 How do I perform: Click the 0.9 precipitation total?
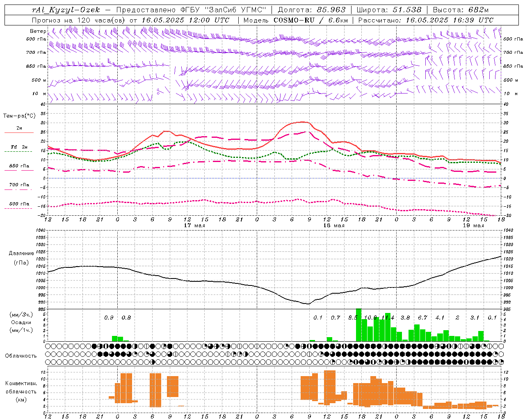109,318
